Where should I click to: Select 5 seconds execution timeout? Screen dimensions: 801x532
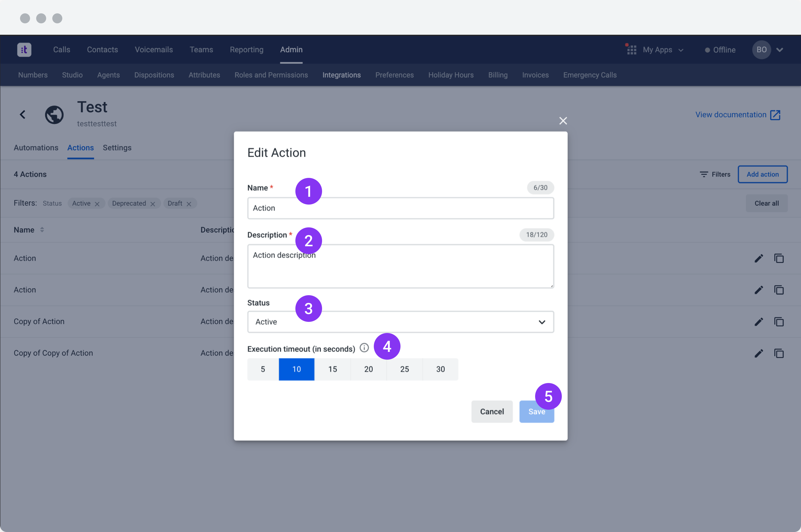point(263,369)
